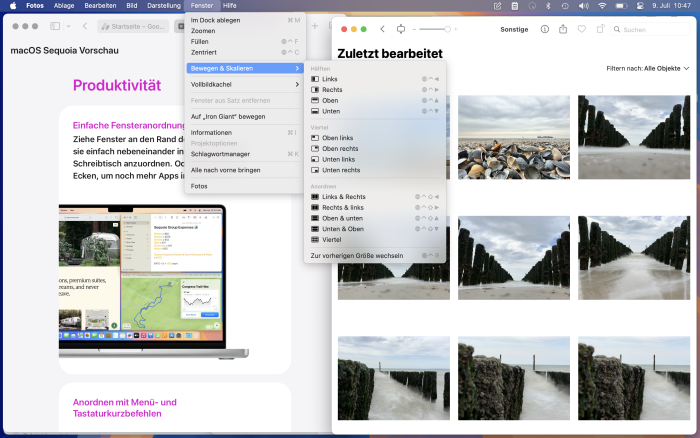Adjust the Fotos zoom slider

(435, 29)
